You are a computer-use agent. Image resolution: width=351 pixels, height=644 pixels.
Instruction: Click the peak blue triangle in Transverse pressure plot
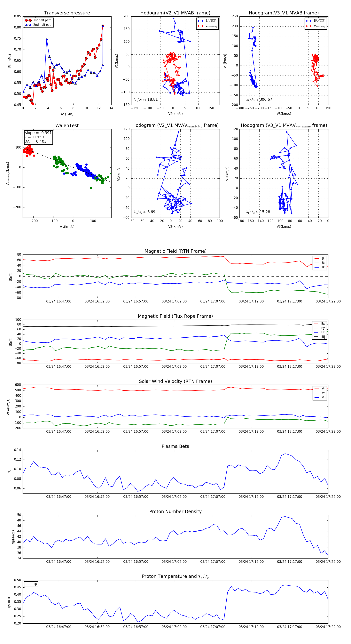click(47, 39)
